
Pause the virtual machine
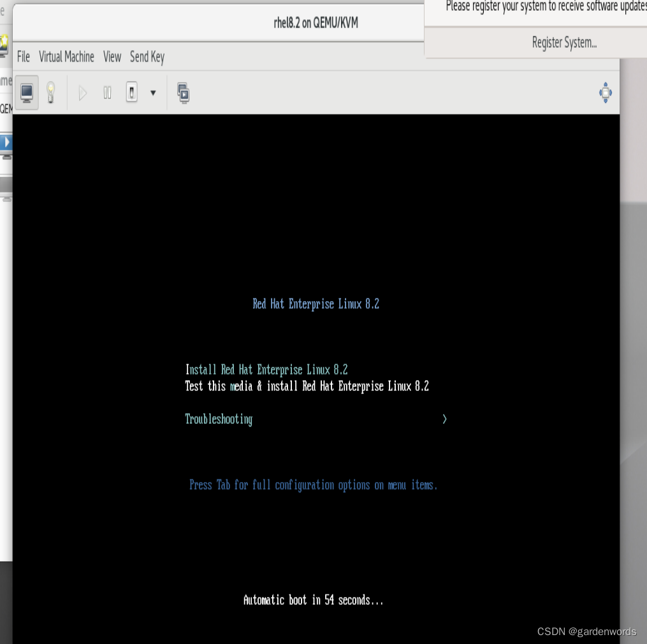click(107, 93)
